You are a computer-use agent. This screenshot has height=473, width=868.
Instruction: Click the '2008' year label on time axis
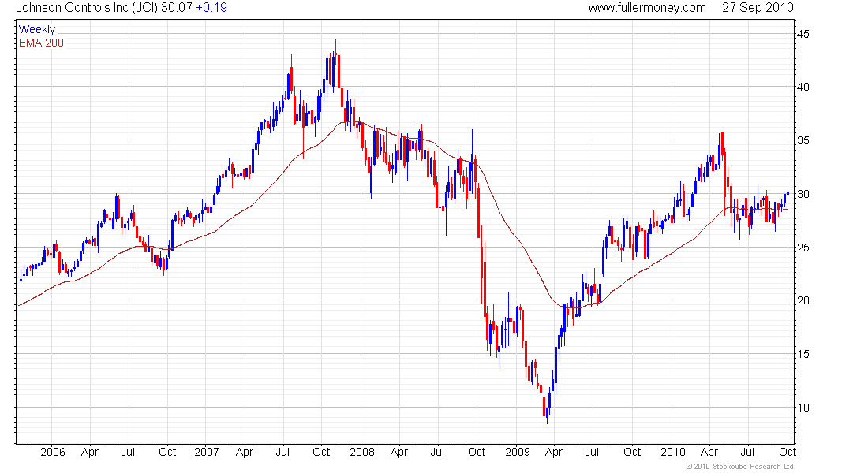362,452
